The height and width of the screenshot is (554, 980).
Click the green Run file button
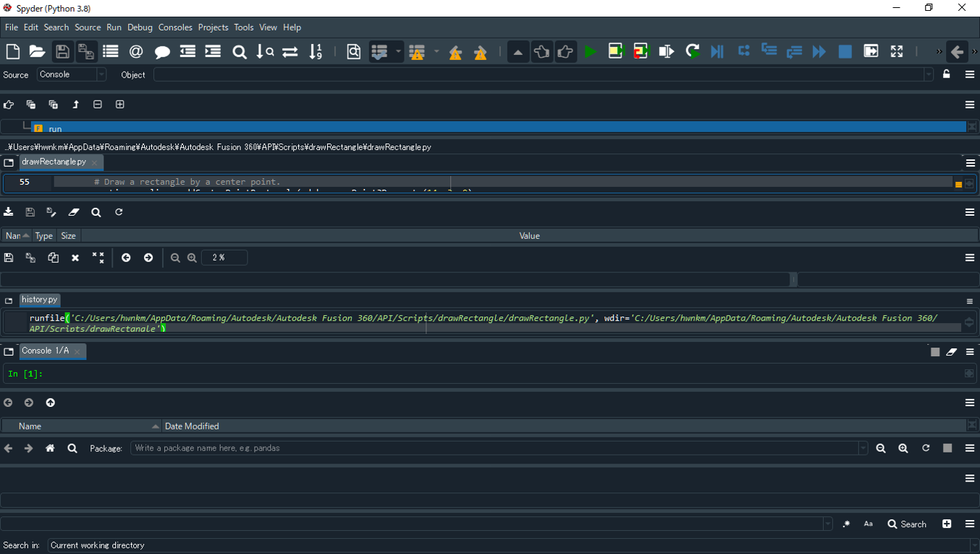591,51
